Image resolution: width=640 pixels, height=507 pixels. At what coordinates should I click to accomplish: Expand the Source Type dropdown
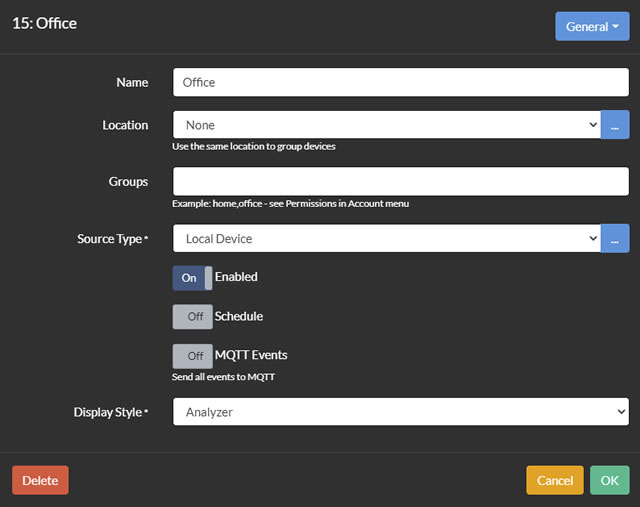pyautogui.click(x=386, y=239)
